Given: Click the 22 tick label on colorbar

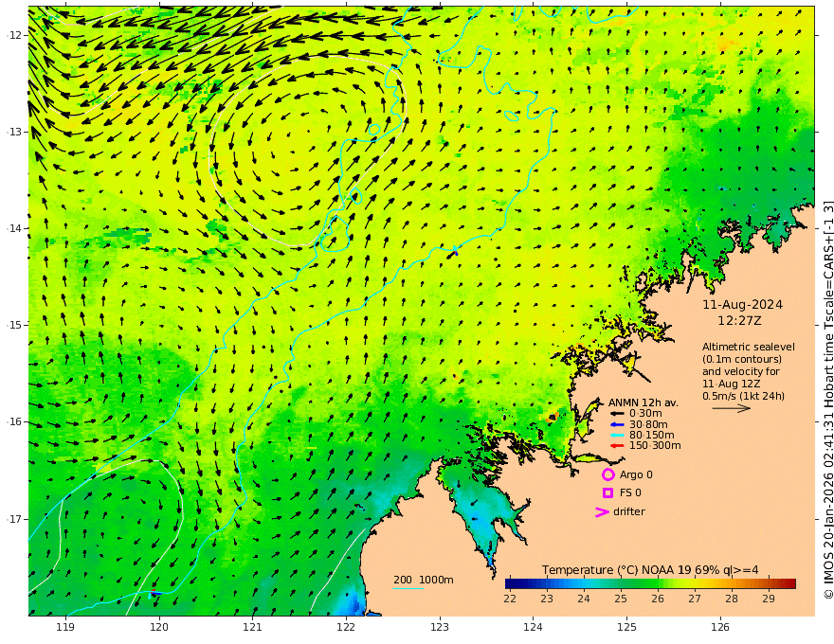Looking at the screenshot, I should (x=510, y=599).
